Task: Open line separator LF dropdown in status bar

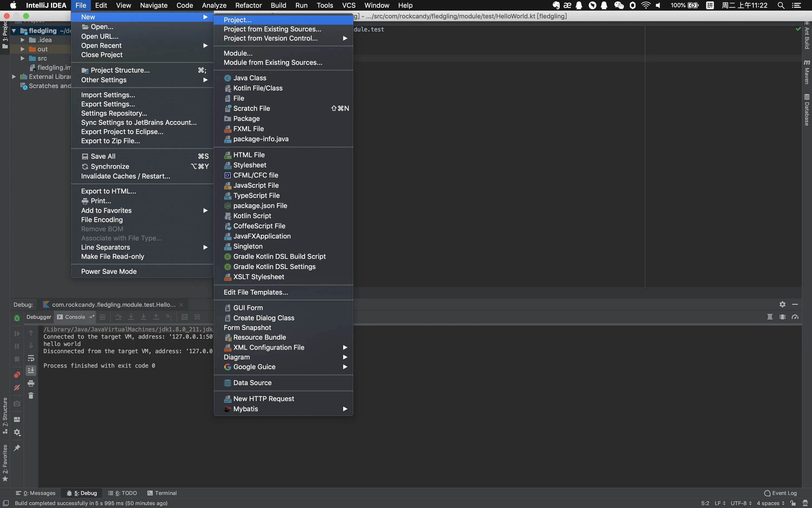Action: (x=720, y=503)
